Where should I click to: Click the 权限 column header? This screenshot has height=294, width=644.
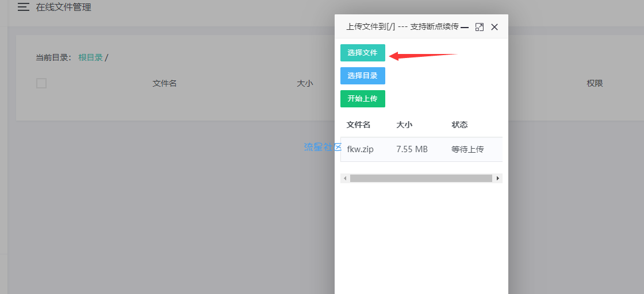[x=595, y=83]
